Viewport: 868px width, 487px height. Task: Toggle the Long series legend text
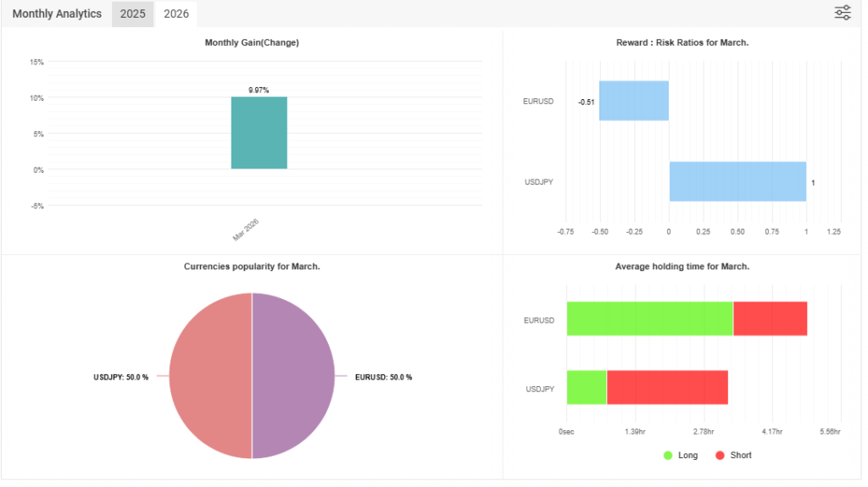[687, 456]
